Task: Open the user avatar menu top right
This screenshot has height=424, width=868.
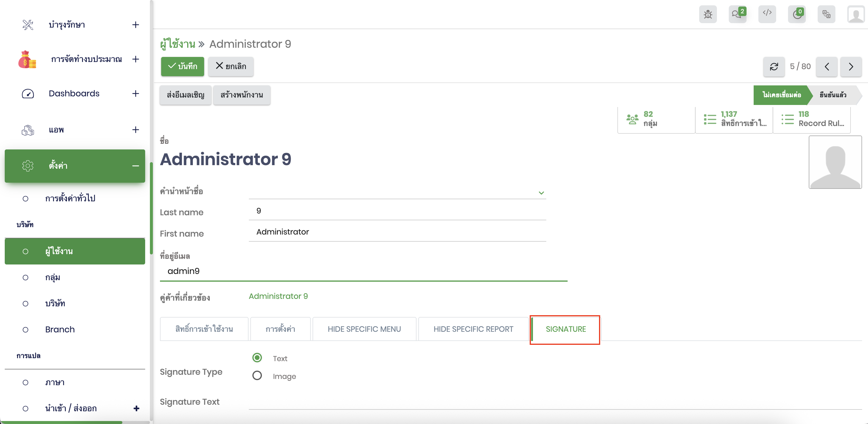Action: tap(856, 15)
